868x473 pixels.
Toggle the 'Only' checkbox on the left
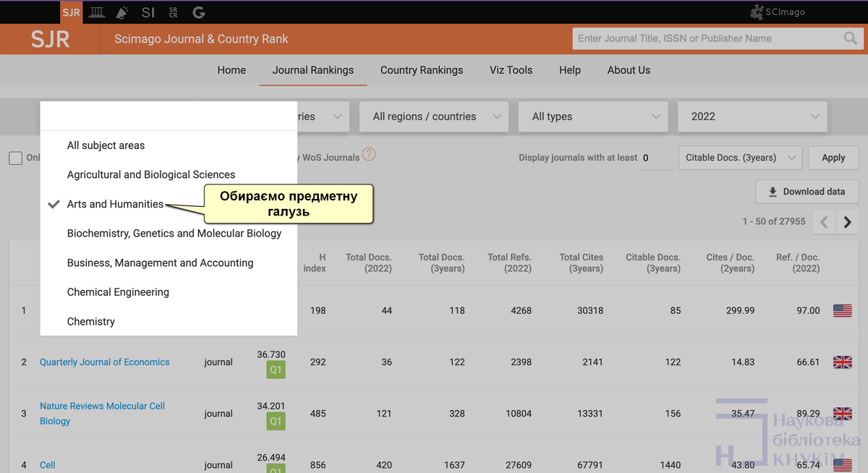coord(15,158)
